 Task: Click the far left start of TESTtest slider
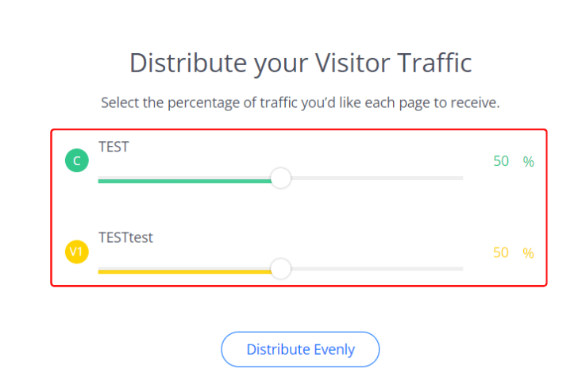[x=100, y=271]
